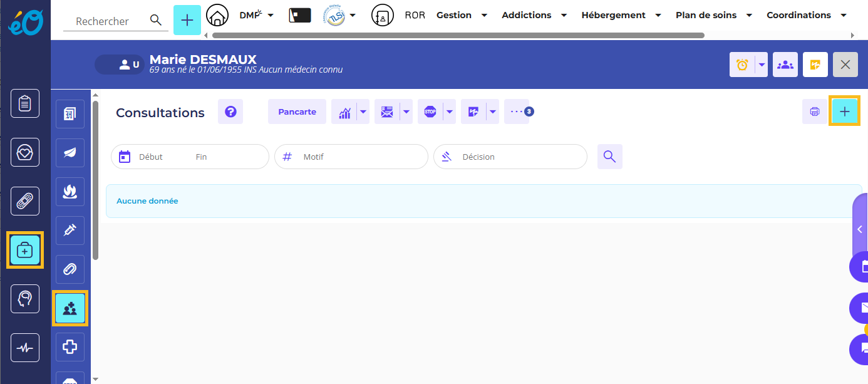Open the patient group icon in header
This screenshot has width=868, height=384.
click(785, 65)
